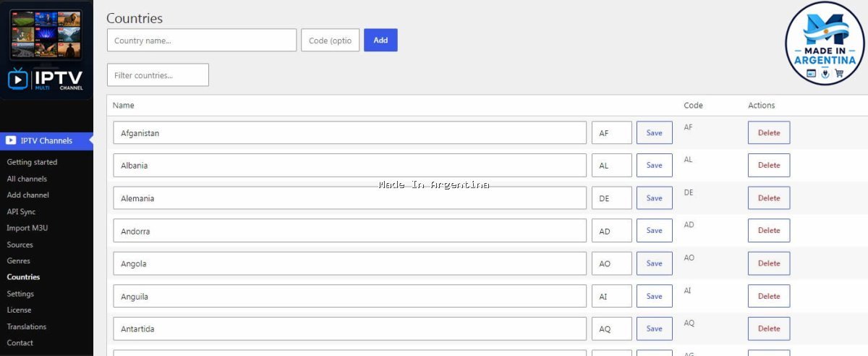Click the AQ code field for Antartida
The height and width of the screenshot is (356, 868).
[612, 329]
